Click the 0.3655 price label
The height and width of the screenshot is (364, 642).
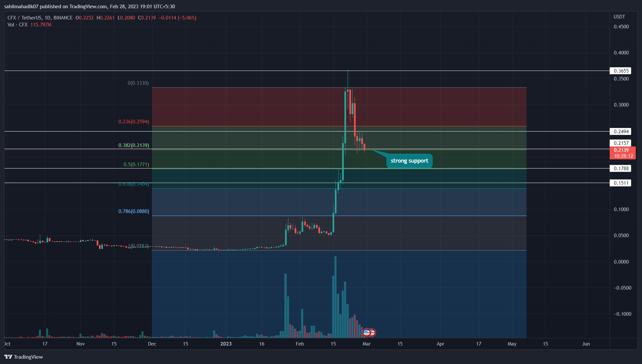(620, 71)
